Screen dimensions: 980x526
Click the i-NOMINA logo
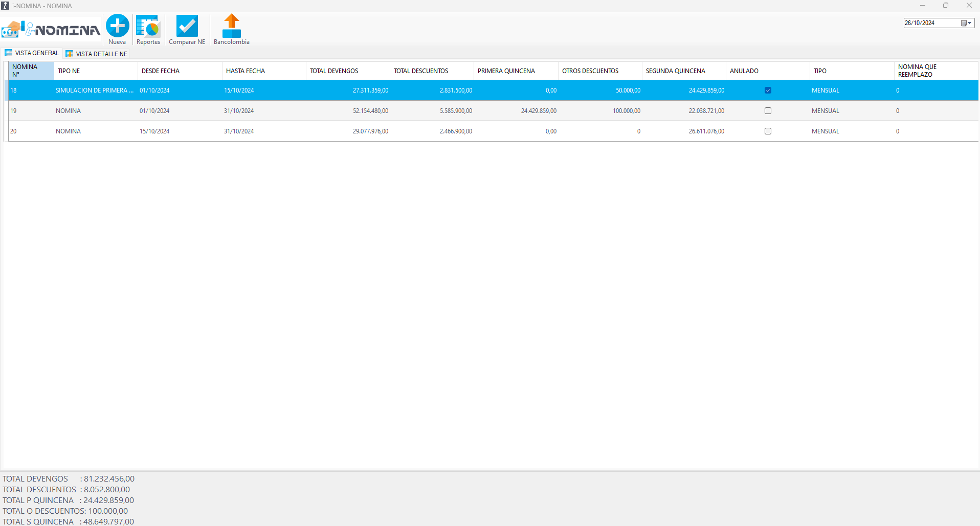(x=51, y=30)
